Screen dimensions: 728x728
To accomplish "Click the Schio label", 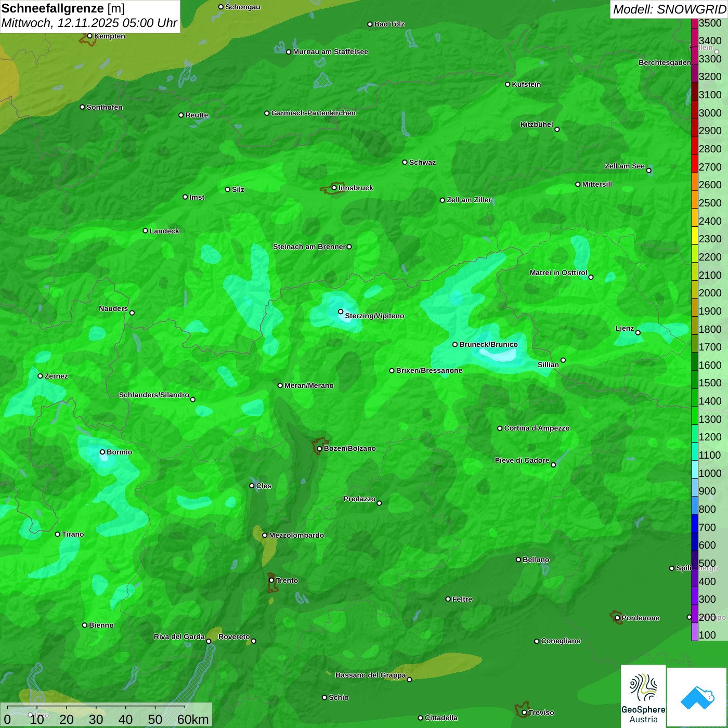I will point(339,697).
